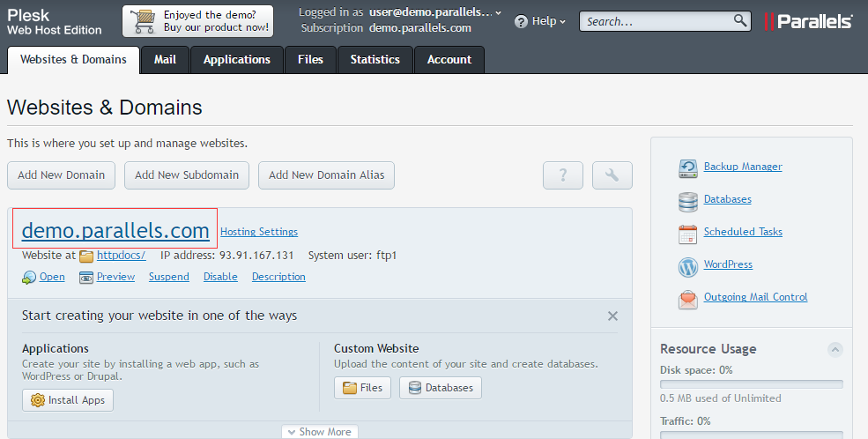Click the Scheduled Tasks calendar icon
This screenshot has height=439, width=868.
[688, 234]
